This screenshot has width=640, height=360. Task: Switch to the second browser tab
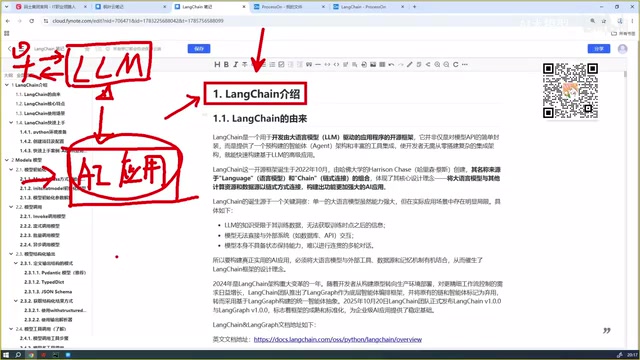(131, 7)
